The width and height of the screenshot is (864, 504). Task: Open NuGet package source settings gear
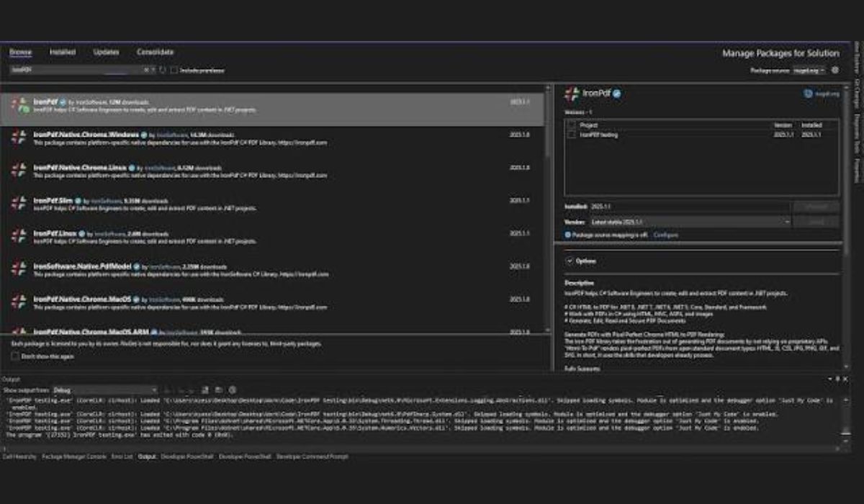835,71
